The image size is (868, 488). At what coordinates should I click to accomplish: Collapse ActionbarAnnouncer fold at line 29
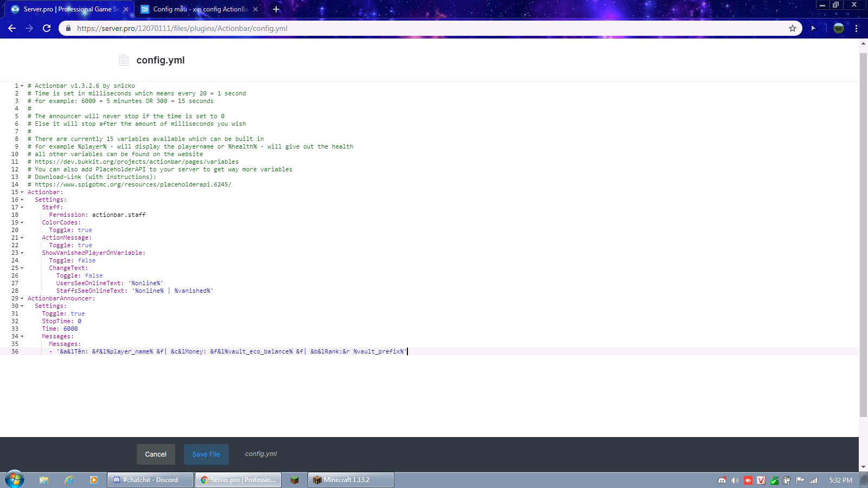[22, 299]
